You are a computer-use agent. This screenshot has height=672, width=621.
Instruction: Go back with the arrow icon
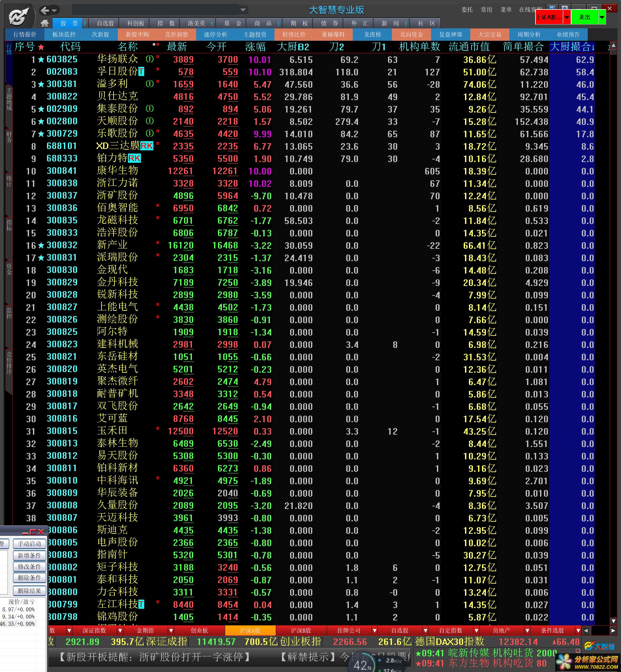(45, 11)
